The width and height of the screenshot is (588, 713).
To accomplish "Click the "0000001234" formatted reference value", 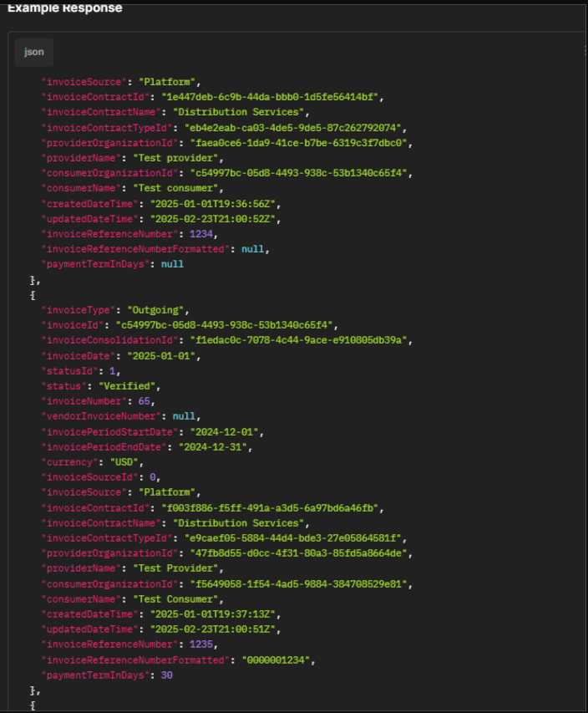I will point(276,660).
